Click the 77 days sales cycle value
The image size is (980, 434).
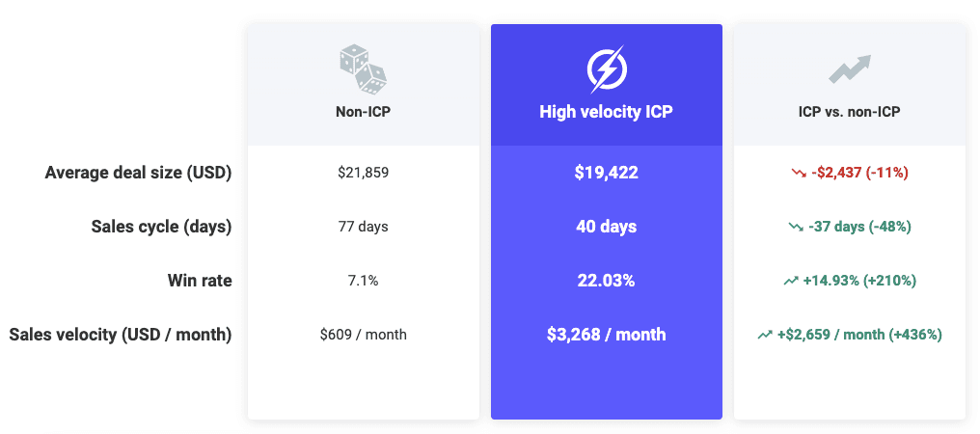[x=363, y=227]
